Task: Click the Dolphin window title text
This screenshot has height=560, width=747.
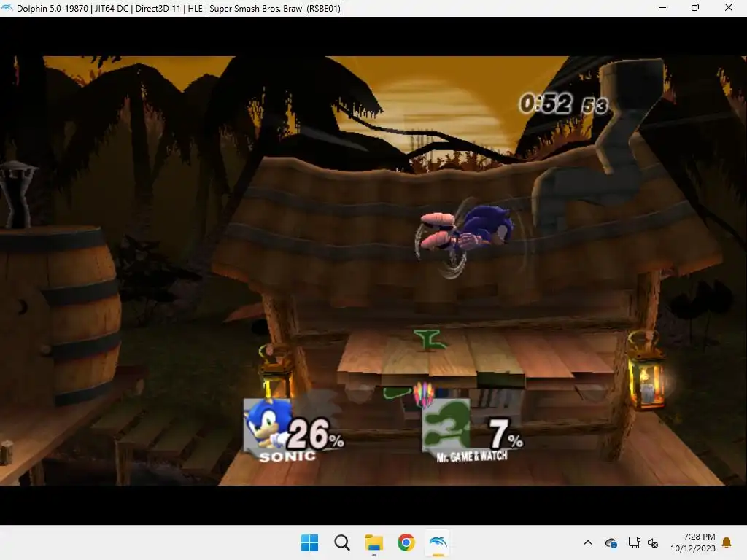Action: (179, 9)
